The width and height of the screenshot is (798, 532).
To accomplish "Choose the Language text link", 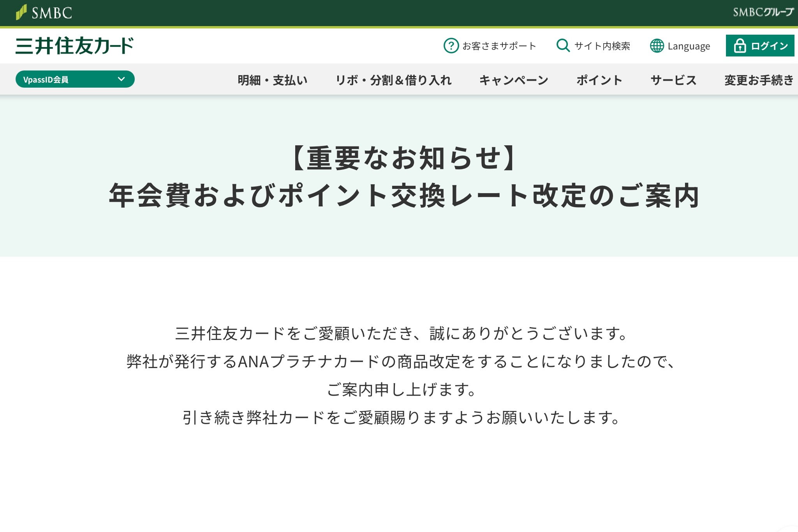I will [x=689, y=46].
